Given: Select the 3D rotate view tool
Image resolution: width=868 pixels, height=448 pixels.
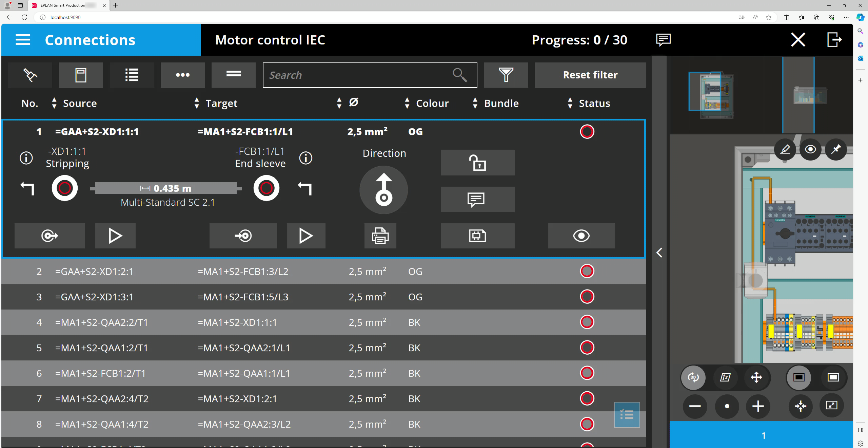Looking at the screenshot, I should click(693, 377).
